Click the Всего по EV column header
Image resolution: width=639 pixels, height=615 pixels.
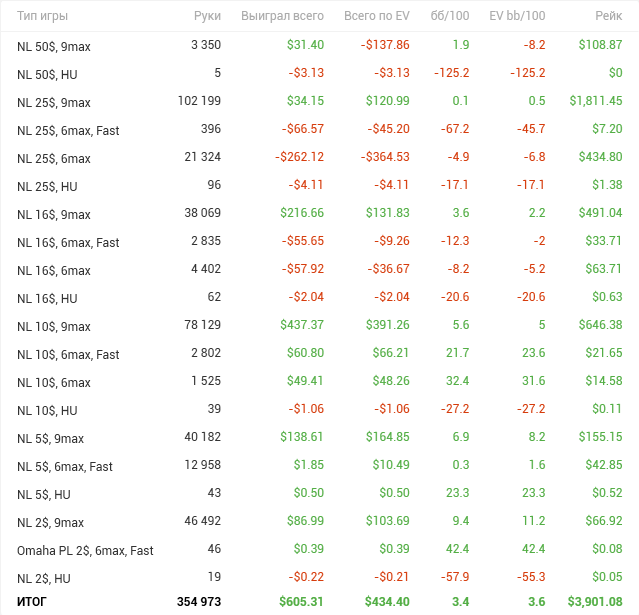click(376, 17)
